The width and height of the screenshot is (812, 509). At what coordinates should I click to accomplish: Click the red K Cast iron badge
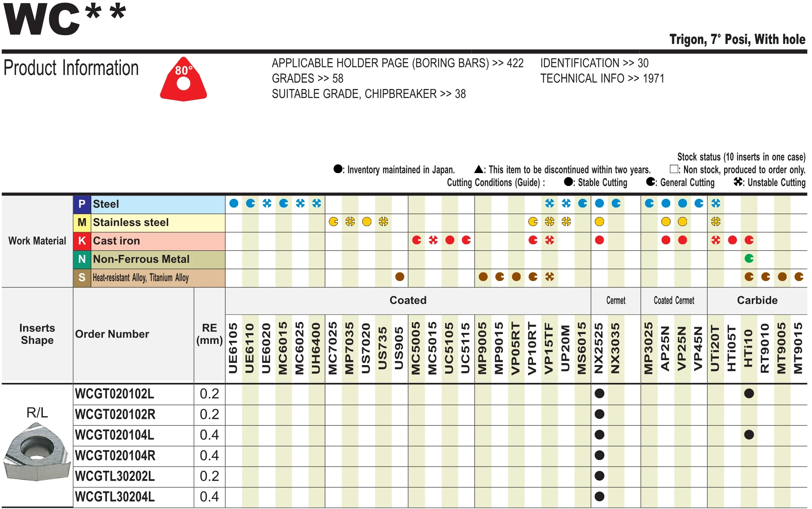click(x=82, y=241)
